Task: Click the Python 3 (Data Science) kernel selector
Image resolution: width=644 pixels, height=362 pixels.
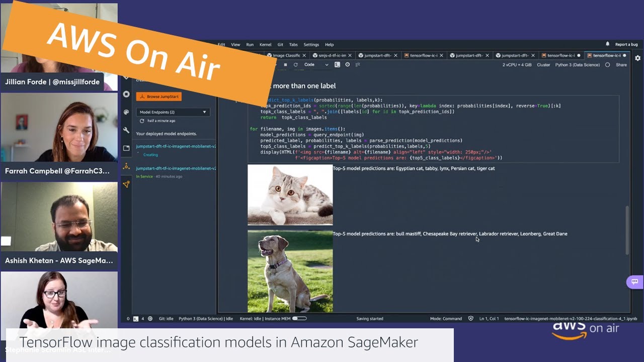Action: [578, 65]
